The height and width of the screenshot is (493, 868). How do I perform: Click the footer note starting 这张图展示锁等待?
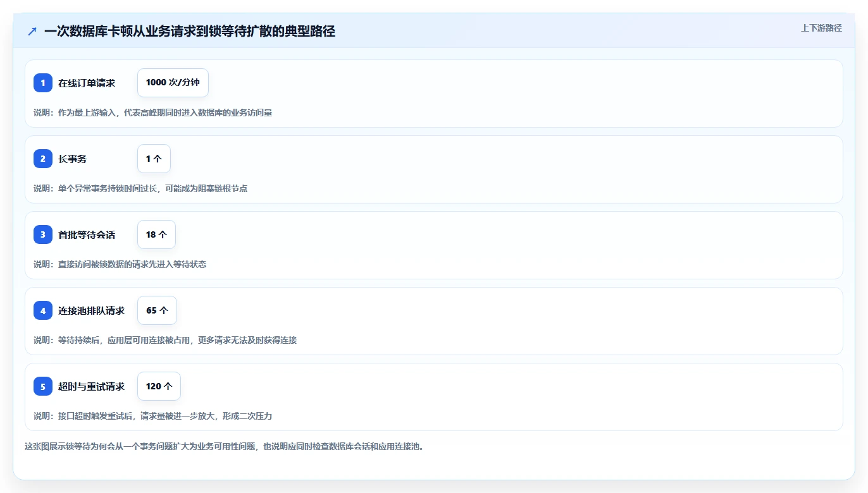tap(224, 446)
